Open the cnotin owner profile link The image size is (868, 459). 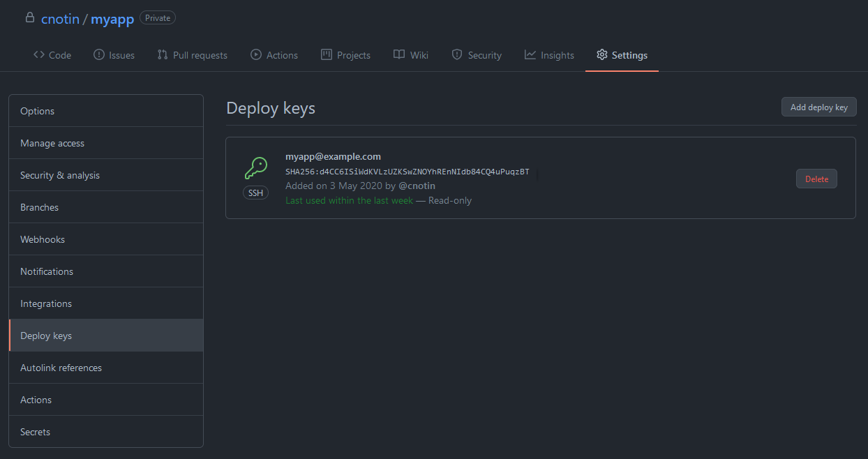coord(60,19)
